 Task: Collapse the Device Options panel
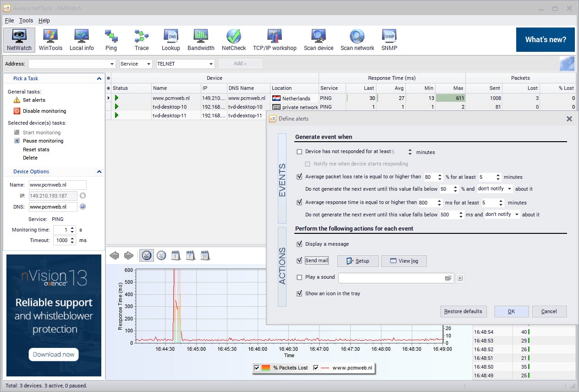99,171
